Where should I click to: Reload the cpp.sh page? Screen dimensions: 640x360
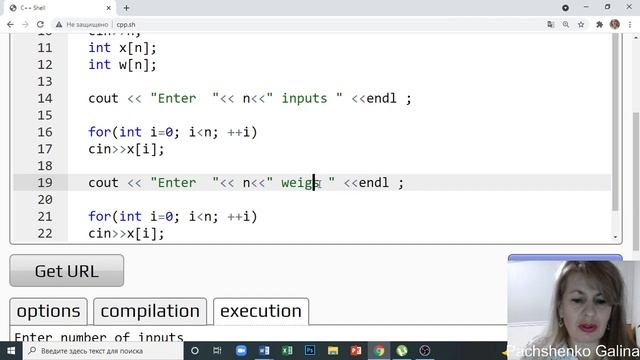(40, 24)
